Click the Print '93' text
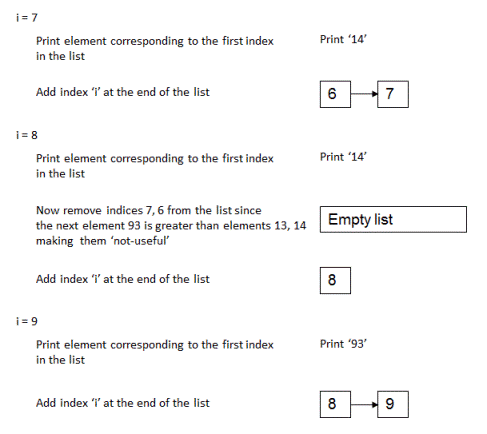The image size is (487, 434). click(x=343, y=344)
